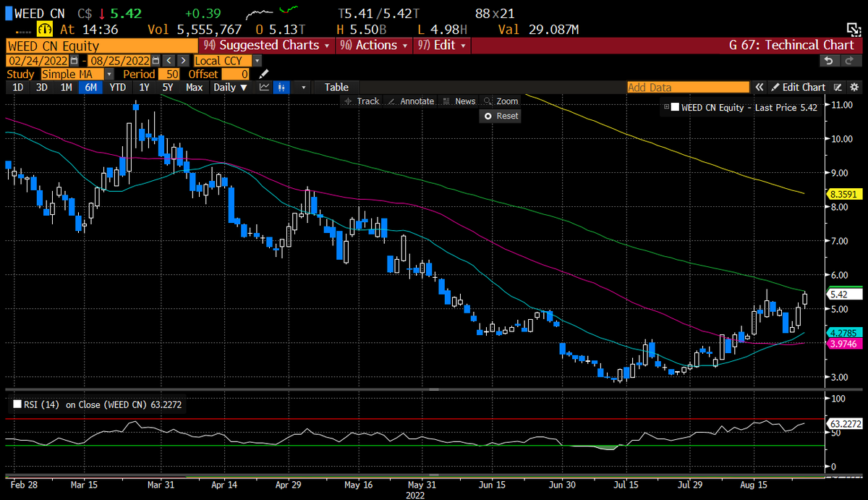
Task: Shift date range forward with right arrow
Action: pos(183,61)
